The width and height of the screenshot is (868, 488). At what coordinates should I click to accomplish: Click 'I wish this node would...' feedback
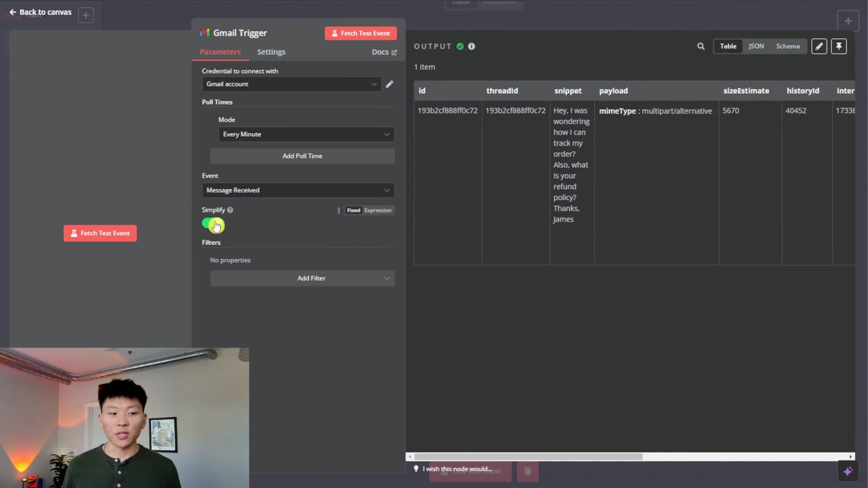click(457, 469)
